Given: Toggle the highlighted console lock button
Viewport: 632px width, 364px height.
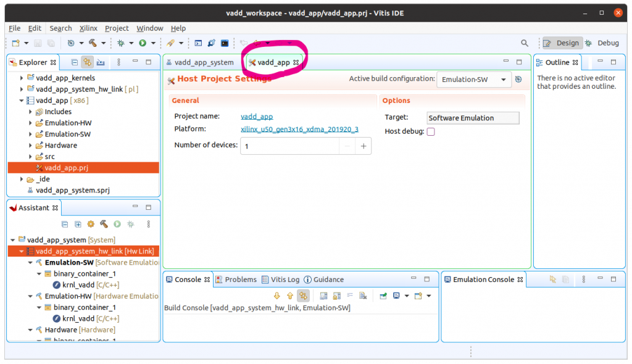Looking at the screenshot, I should 303,296.
